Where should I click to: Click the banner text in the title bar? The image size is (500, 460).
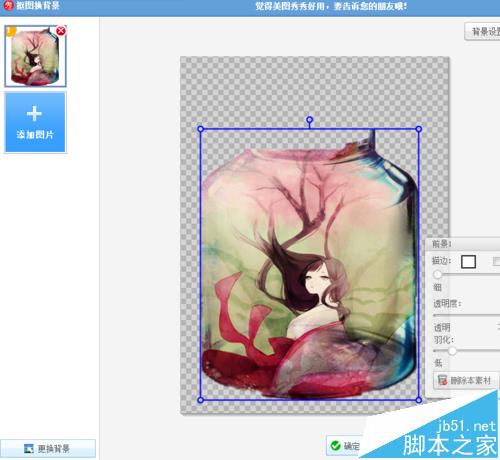(331, 6)
